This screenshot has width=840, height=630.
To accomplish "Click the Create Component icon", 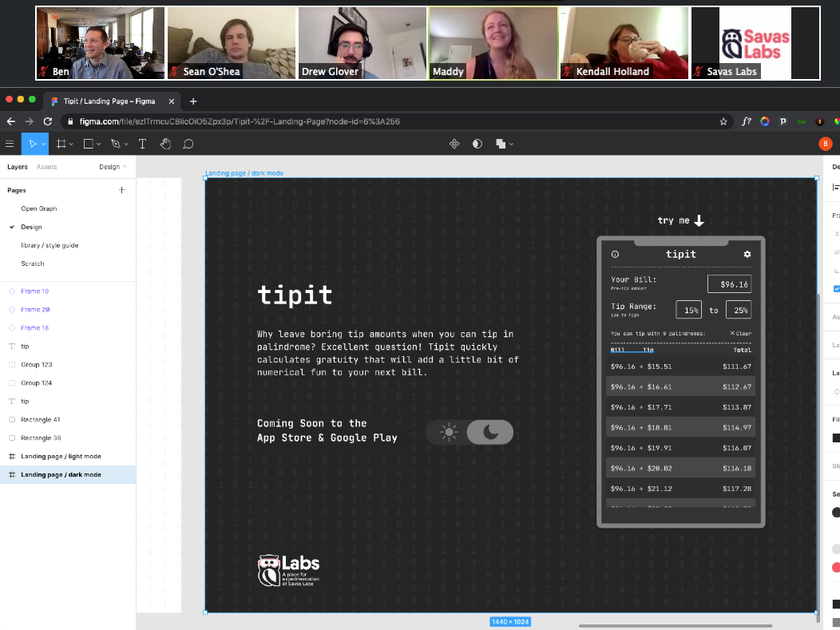I will click(454, 144).
